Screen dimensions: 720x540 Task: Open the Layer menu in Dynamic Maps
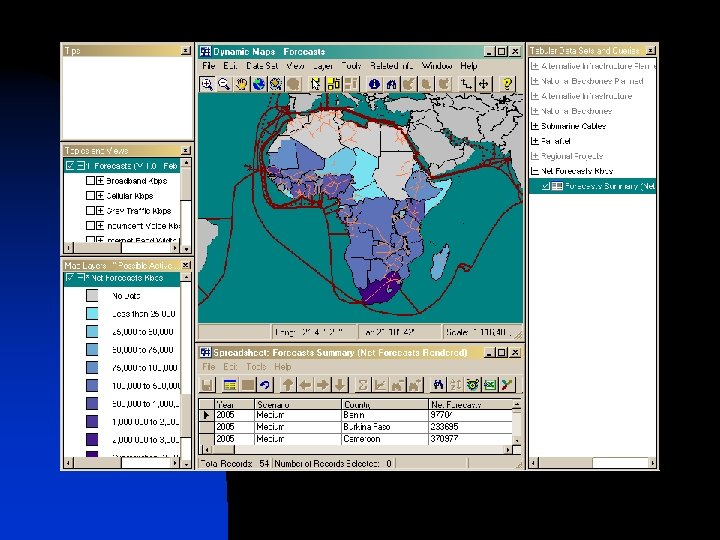click(x=323, y=66)
